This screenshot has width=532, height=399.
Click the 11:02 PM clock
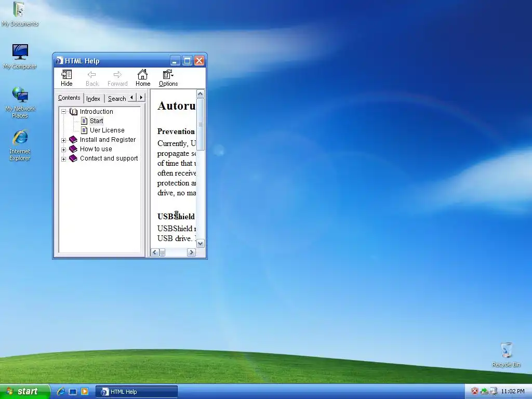tap(513, 391)
